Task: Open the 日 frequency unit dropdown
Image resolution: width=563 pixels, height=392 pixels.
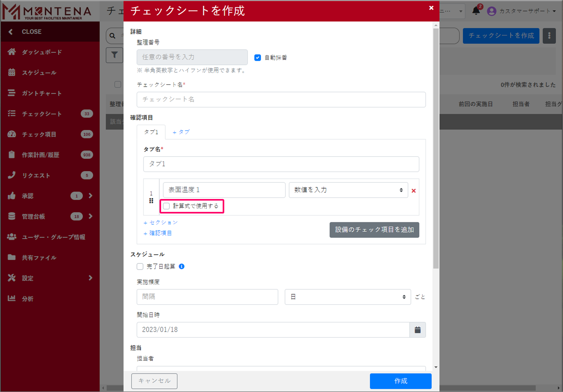Action: (347, 297)
